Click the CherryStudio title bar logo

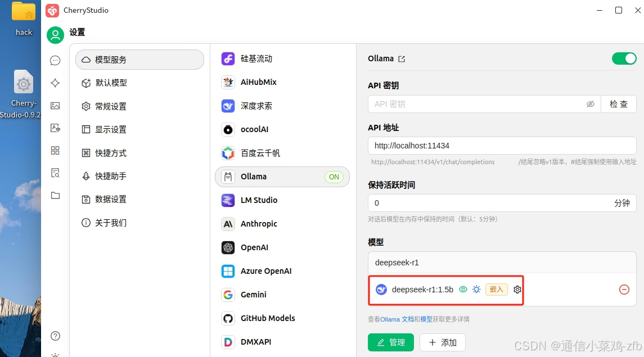(52, 10)
